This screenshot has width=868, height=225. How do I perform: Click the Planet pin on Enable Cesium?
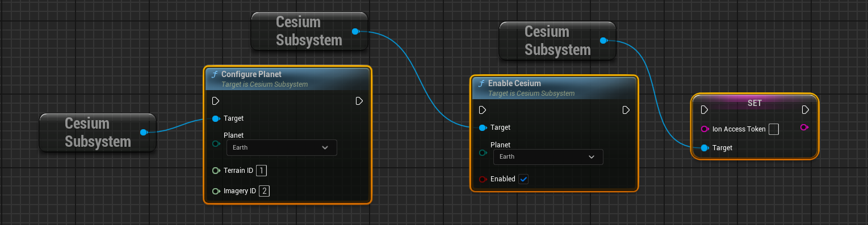pyautogui.click(x=483, y=153)
